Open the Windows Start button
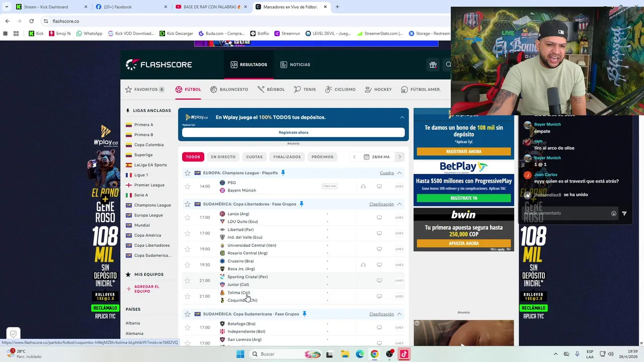Screen dimensions: 644x362 click(240, 354)
